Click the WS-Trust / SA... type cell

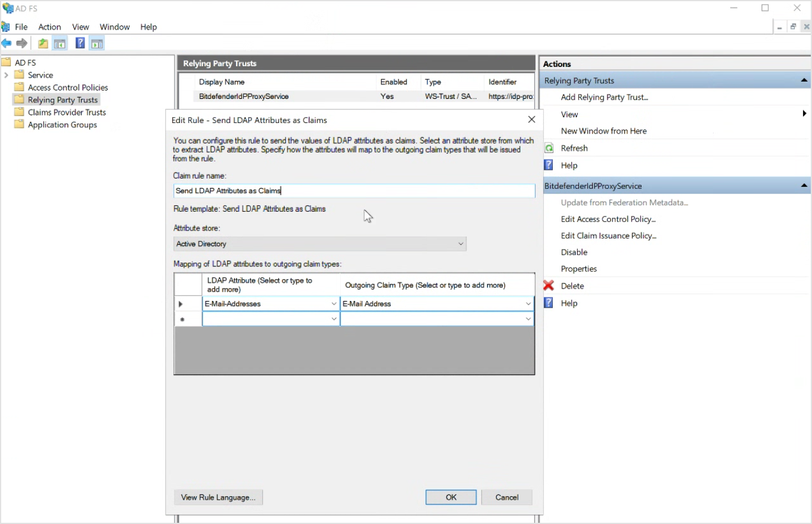click(x=451, y=96)
